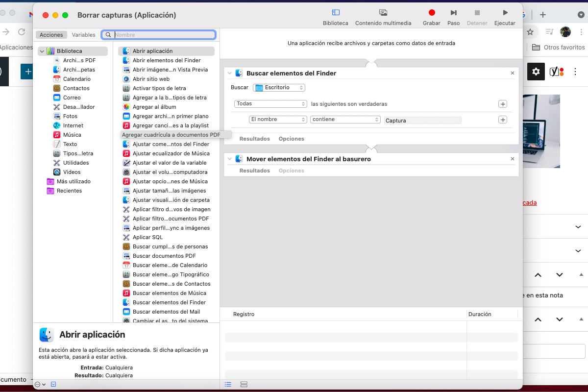
Task: Add a search condition with the plus button
Action: tap(503, 119)
